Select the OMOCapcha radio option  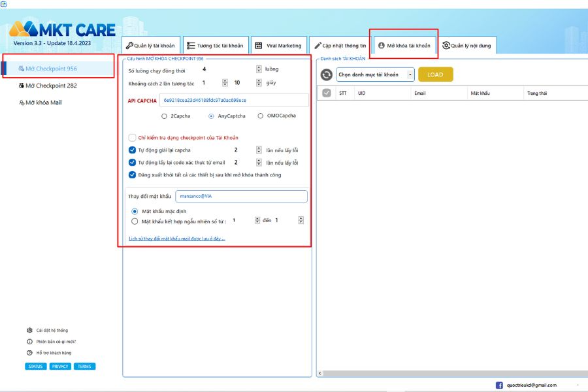click(261, 116)
